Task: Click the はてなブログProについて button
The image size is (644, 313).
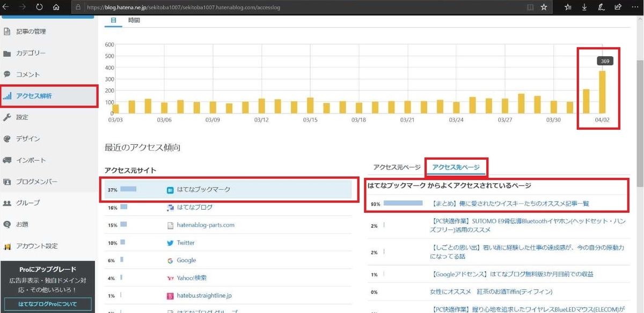Action: point(48,304)
